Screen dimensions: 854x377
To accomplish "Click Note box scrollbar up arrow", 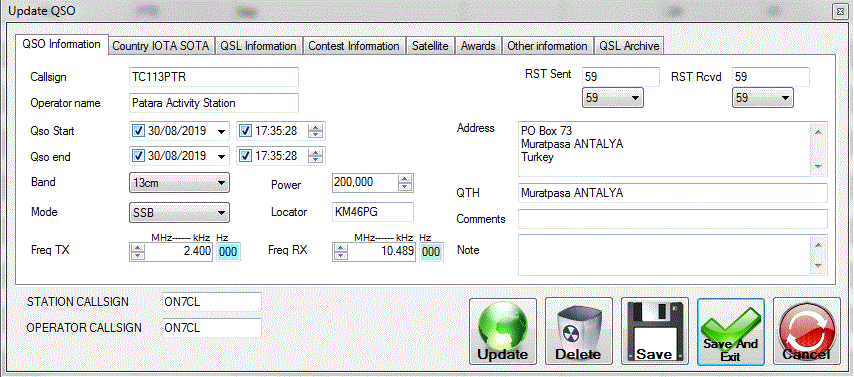I will pos(819,244).
